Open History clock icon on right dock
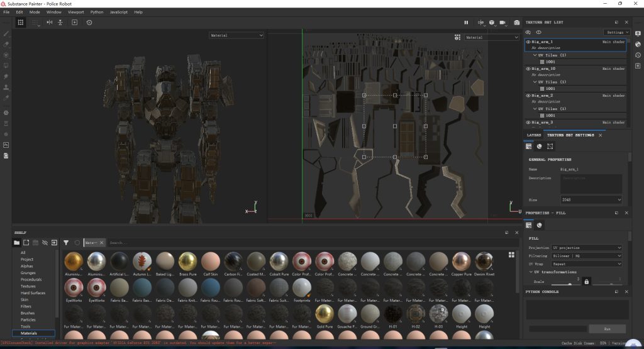Screen dimensions: 644x349 tap(638, 55)
